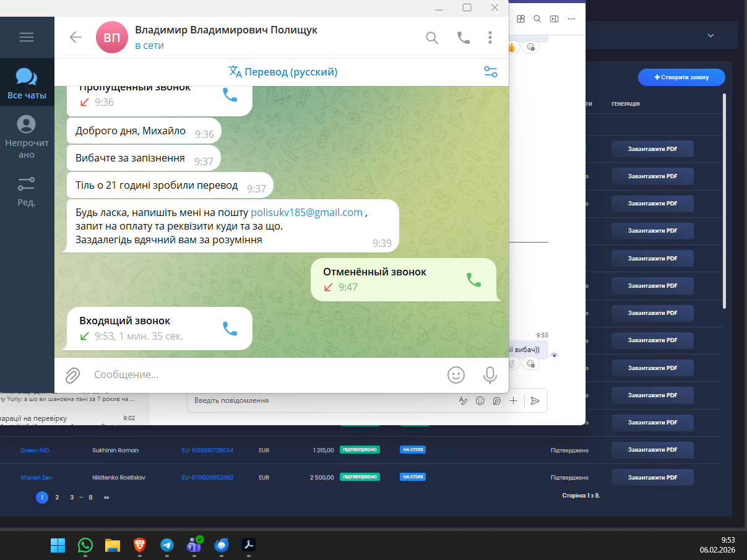Open the taskbar clock showing 06.02.2026

(718, 545)
